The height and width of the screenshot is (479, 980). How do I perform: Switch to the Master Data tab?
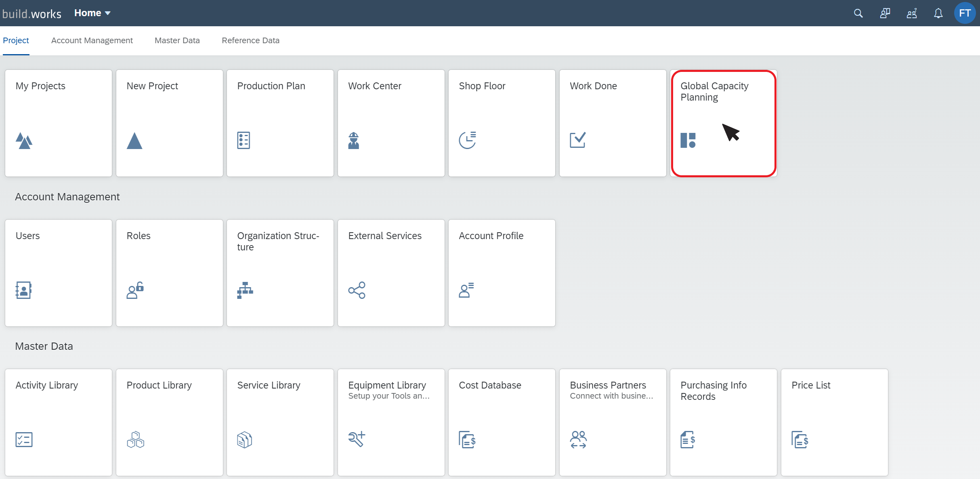[x=177, y=40]
